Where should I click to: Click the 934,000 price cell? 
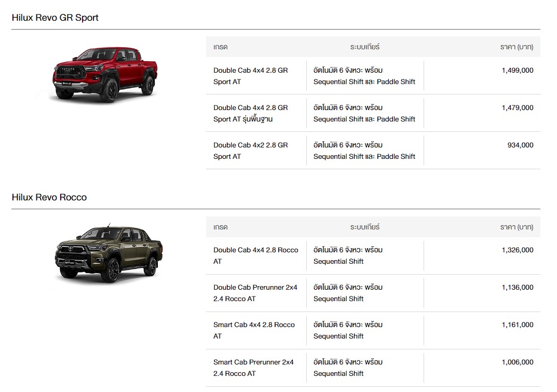[x=520, y=145]
